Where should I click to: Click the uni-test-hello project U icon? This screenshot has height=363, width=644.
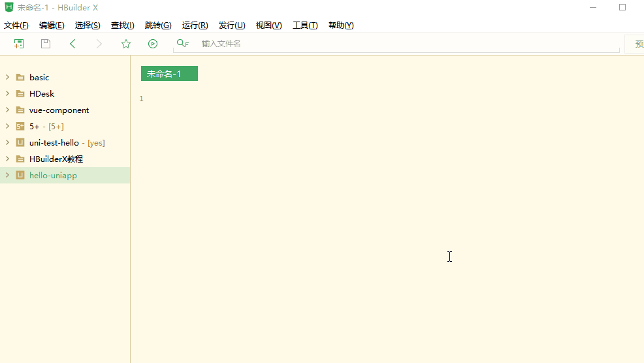pyautogui.click(x=20, y=142)
